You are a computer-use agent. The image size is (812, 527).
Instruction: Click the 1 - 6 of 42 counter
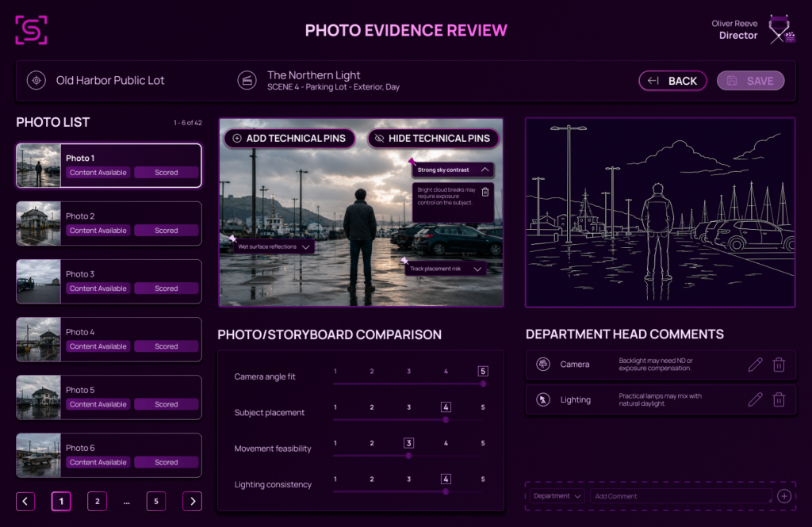[x=187, y=123]
